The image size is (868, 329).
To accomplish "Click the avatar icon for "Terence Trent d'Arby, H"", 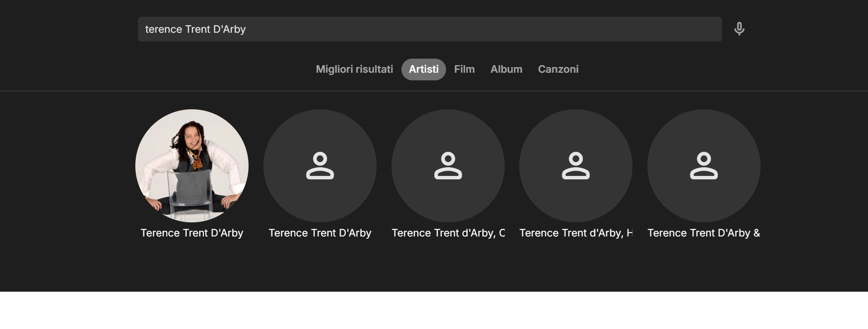I will point(576,166).
